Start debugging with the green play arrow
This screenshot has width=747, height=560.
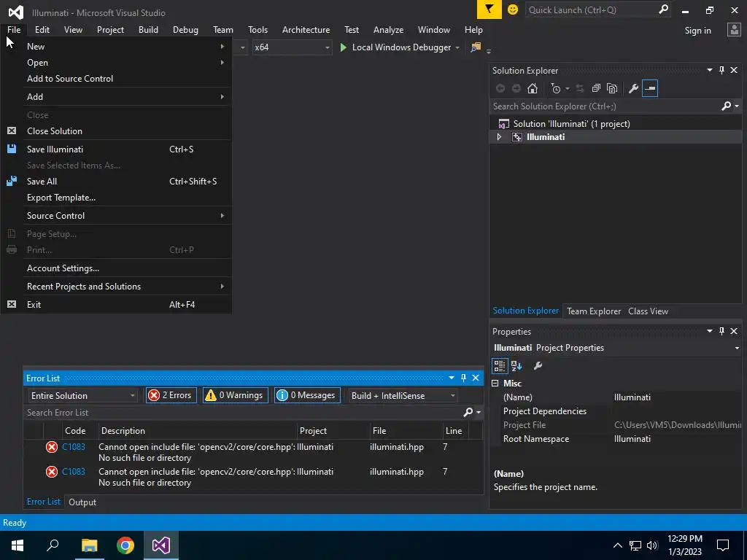coord(343,47)
